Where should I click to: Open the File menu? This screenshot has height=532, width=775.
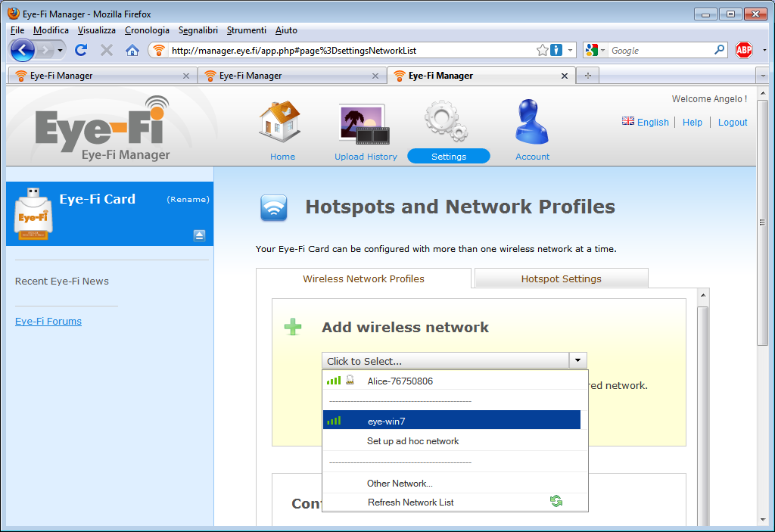click(x=17, y=30)
